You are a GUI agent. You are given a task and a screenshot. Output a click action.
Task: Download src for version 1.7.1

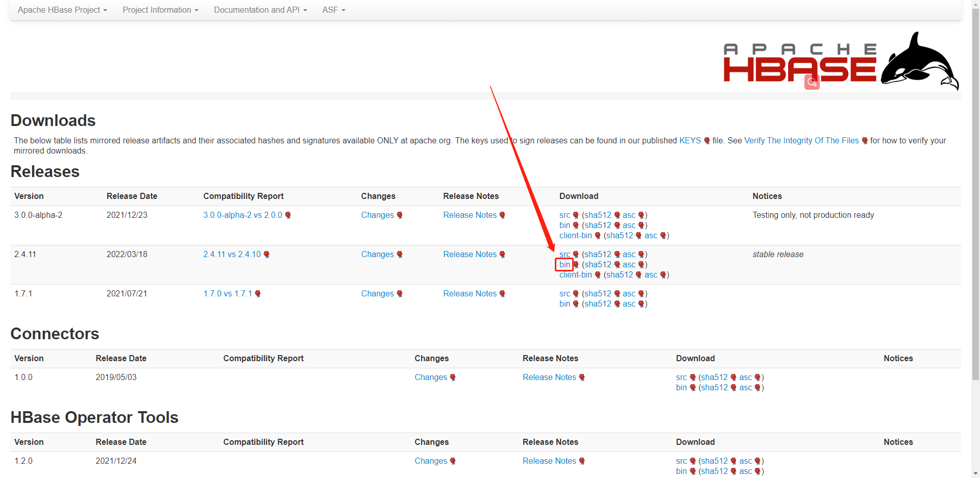coord(565,293)
